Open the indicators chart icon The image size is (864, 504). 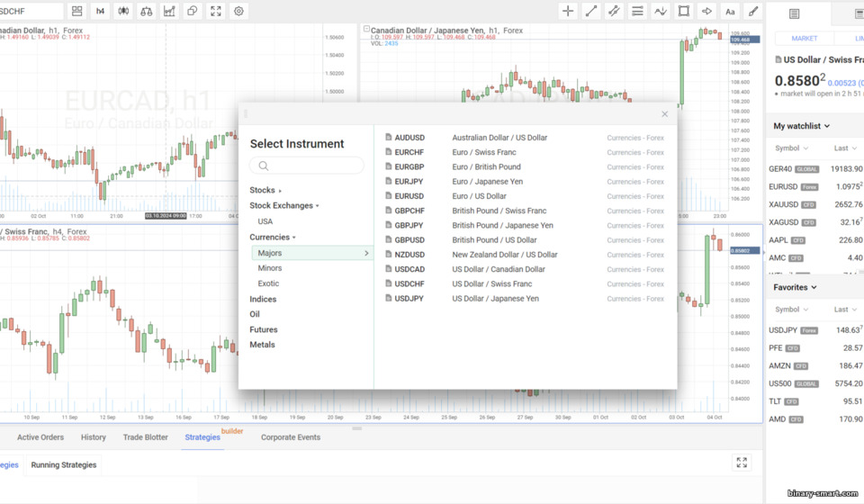tap(169, 11)
